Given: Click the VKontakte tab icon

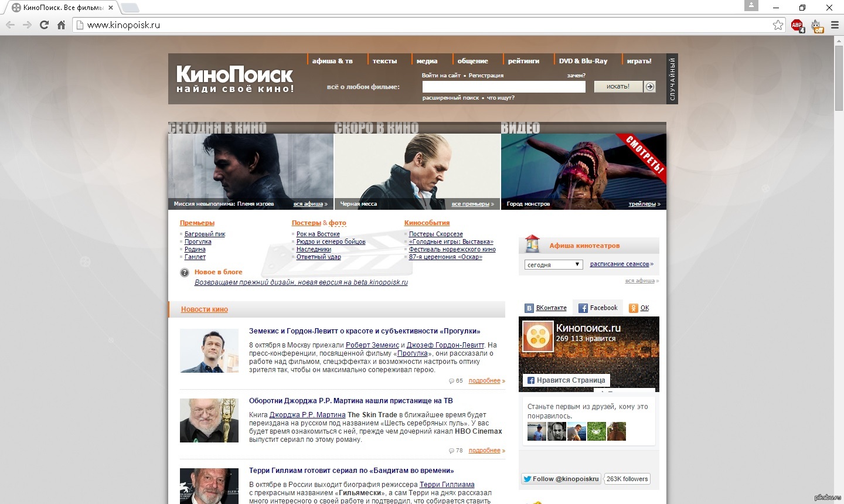Looking at the screenshot, I should point(529,308).
